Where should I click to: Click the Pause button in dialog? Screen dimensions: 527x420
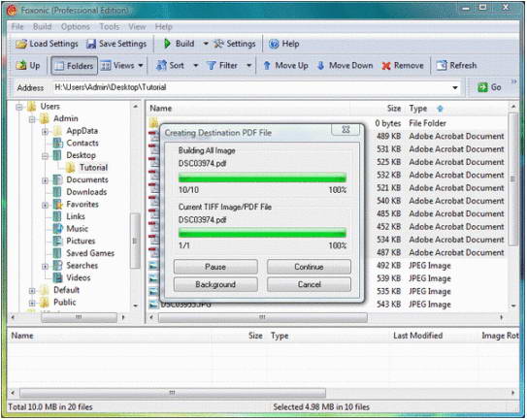[215, 267]
